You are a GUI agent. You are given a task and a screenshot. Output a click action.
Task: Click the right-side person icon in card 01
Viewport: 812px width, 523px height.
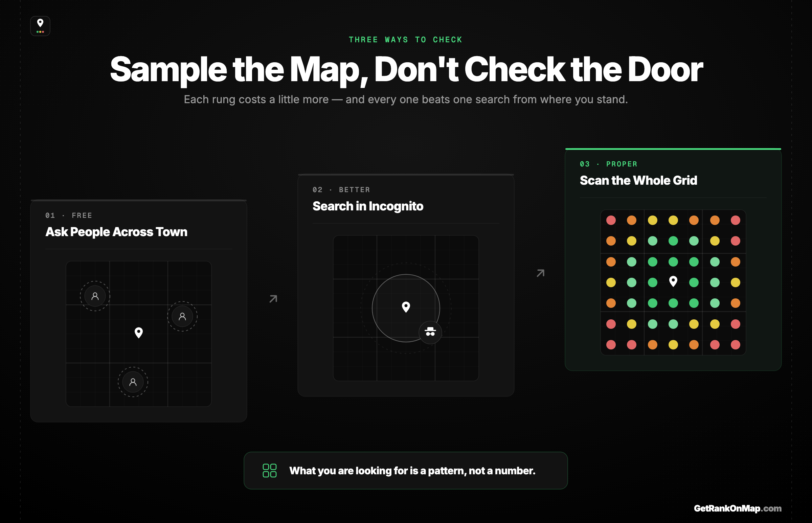click(x=182, y=317)
